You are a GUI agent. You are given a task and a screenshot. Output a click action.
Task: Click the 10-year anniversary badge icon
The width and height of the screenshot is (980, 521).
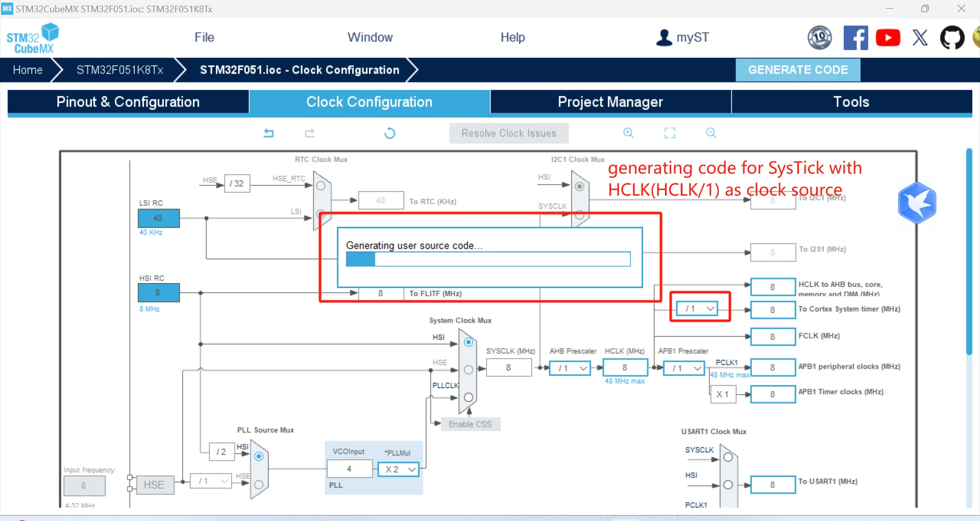(x=820, y=38)
